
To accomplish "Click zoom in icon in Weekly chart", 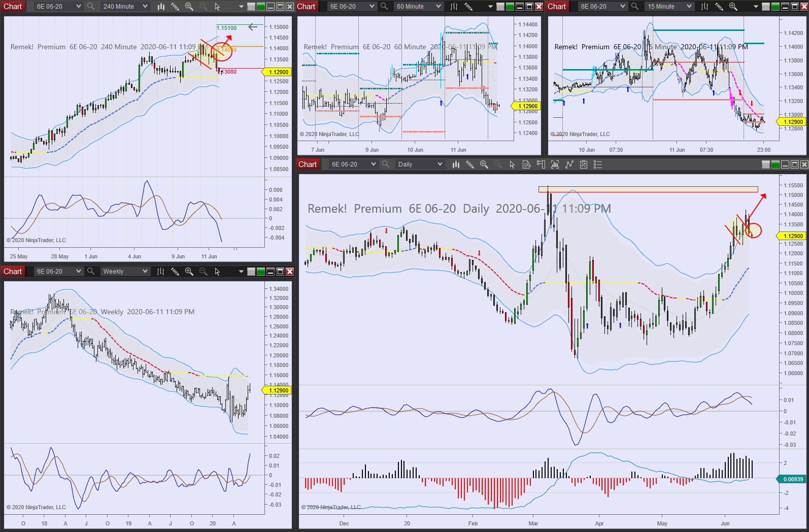I will (x=189, y=271).
